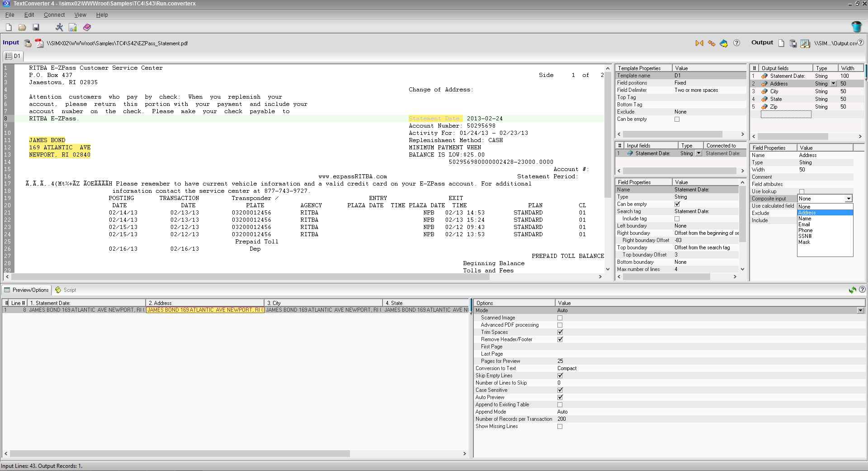Click the orange bowtie mapping icon
Viewport: 868px width, 471px height.
[x=699, y=43]
